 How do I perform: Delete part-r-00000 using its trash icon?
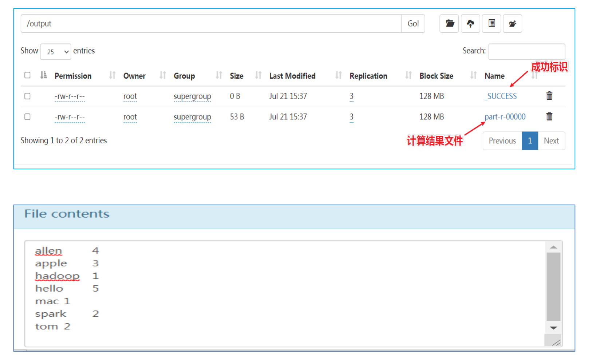(549, 116)
